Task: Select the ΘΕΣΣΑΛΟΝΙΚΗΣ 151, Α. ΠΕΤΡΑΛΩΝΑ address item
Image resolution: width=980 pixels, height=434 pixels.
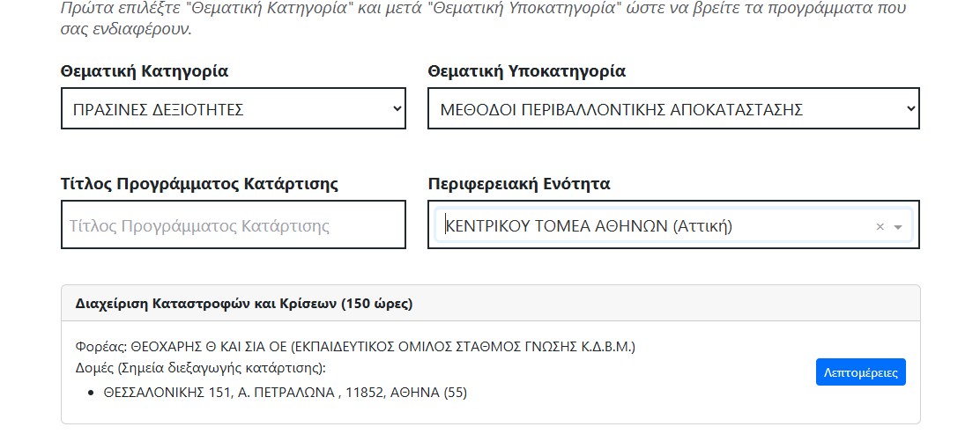Action: tap(285, 393)
